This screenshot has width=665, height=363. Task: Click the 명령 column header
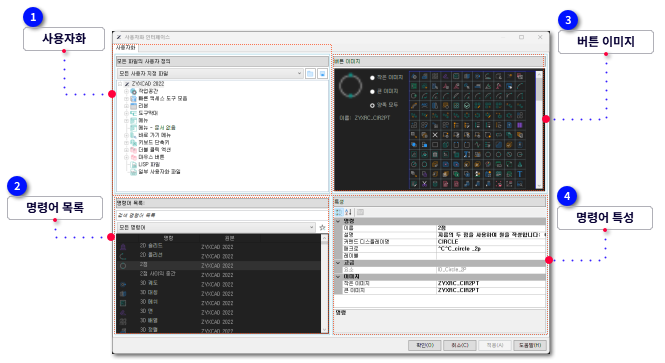[x=168, y=238]
